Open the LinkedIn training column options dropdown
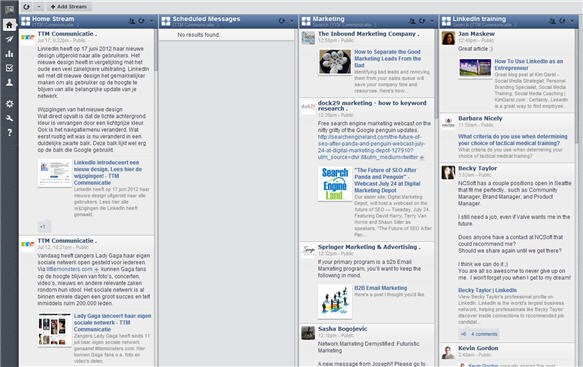The width and height of the screenshot is (583, 367). click(572, 21)
